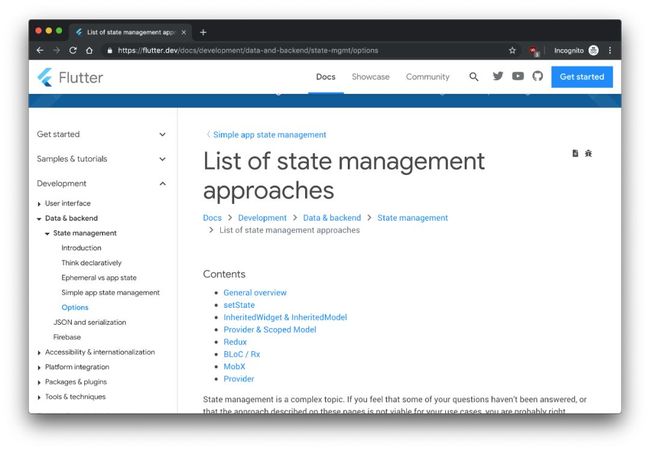This screenshot has width=650, height=451.
Task: Expand Accessibility & internationalization item
Action: (39, 353)
